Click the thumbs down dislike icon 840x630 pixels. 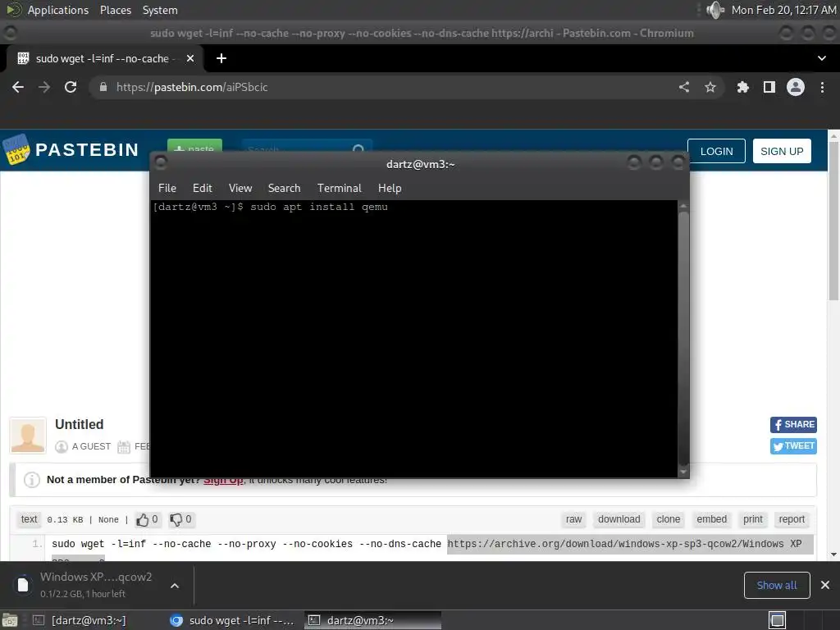(176, 519)
